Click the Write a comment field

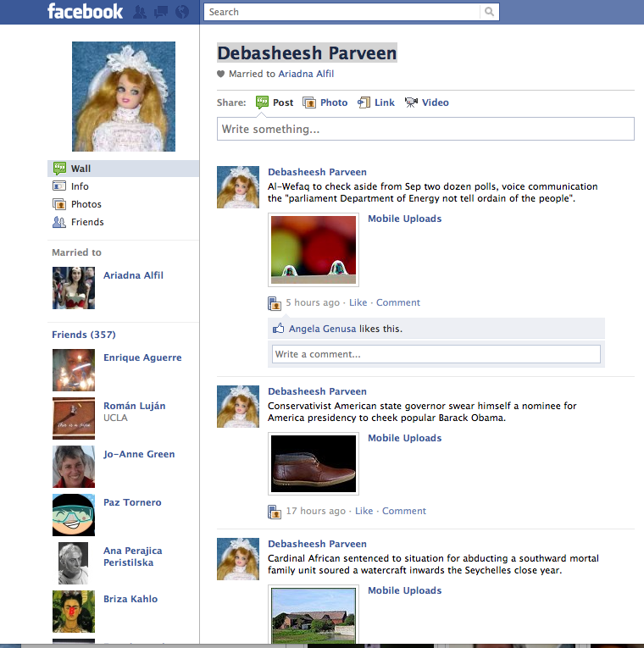(436, 355)
